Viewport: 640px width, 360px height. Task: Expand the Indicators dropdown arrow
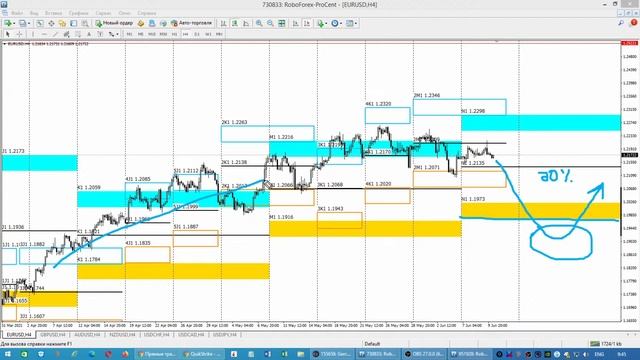pyautogui.click(x=327, y=23)
